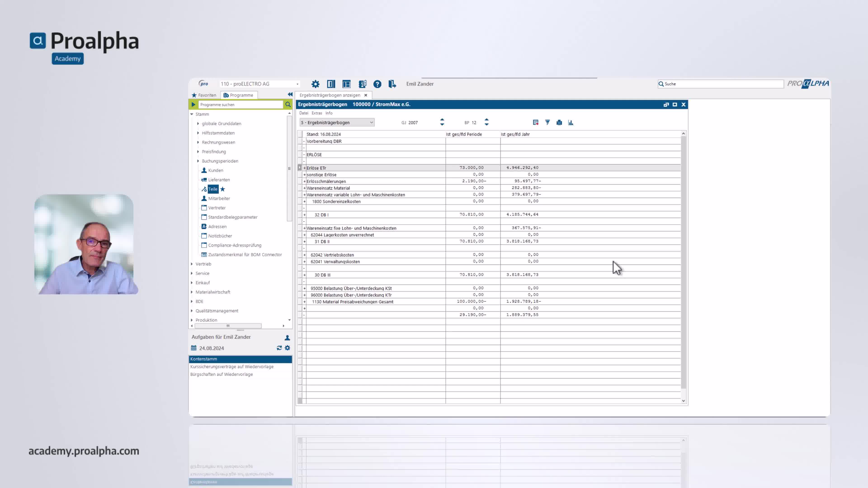
Task: Open the settings gear in top toolbar
Action: click(315, 84)
